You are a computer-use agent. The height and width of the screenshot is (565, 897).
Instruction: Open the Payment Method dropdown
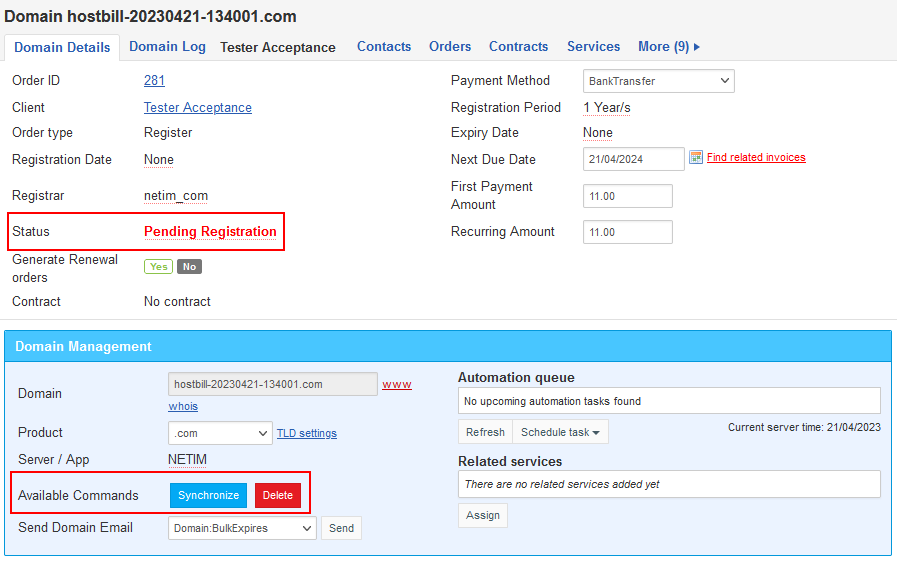point(658,81)
